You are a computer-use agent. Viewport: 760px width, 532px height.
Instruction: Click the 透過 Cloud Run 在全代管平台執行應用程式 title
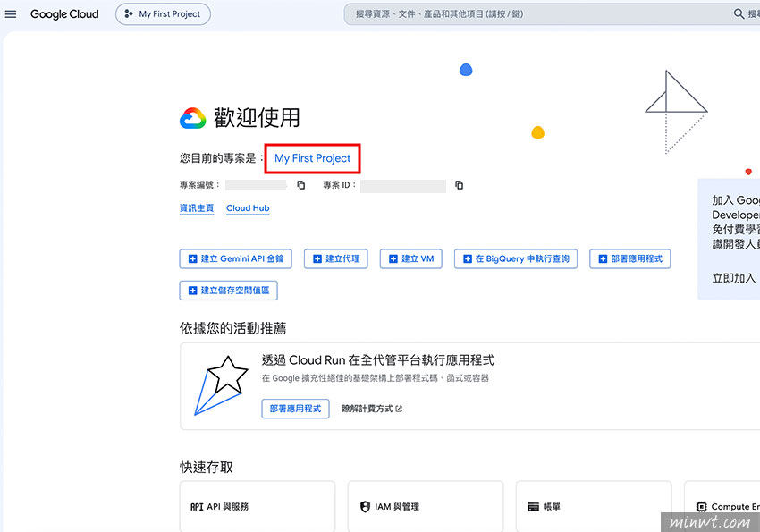(x=378, y=360)
